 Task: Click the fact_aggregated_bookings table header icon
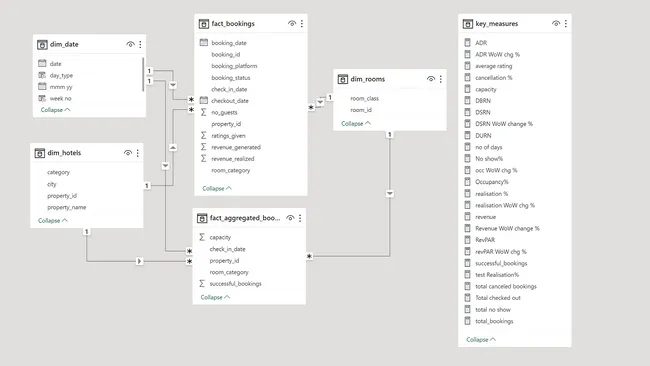click(202, 218)
